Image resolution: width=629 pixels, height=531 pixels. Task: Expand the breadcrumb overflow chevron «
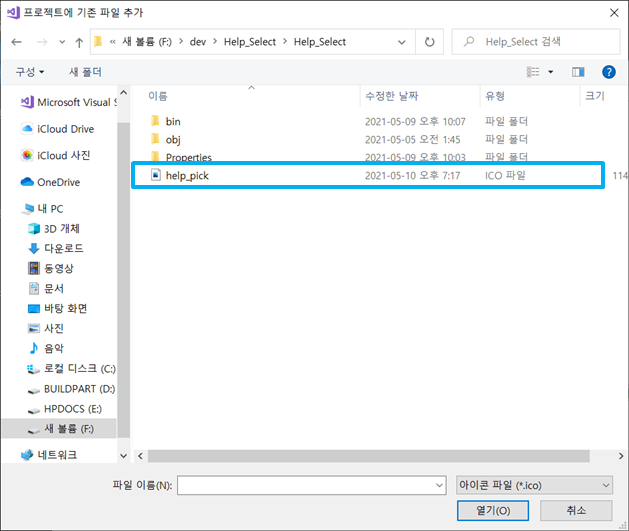pyautogui.click(x=113, y=42)
